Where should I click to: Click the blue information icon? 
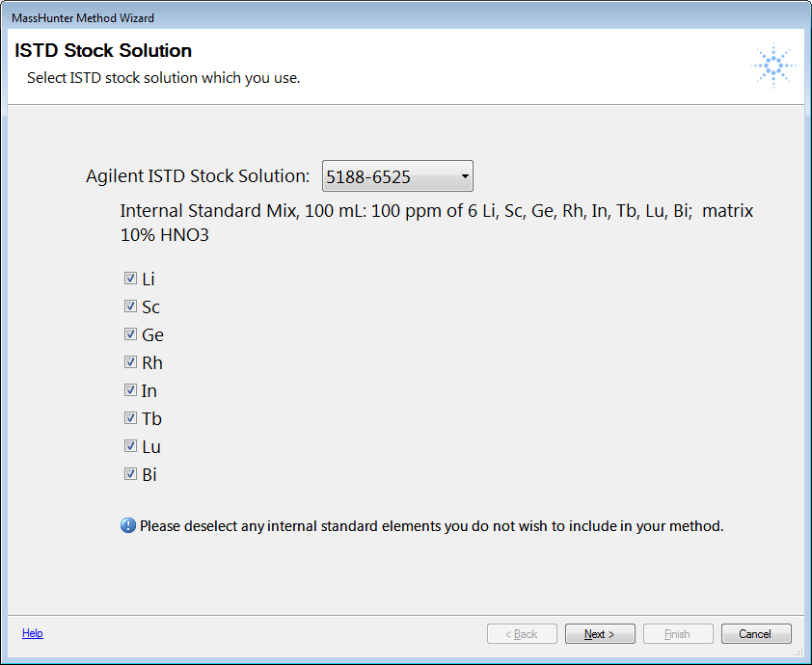click(128, 526)
